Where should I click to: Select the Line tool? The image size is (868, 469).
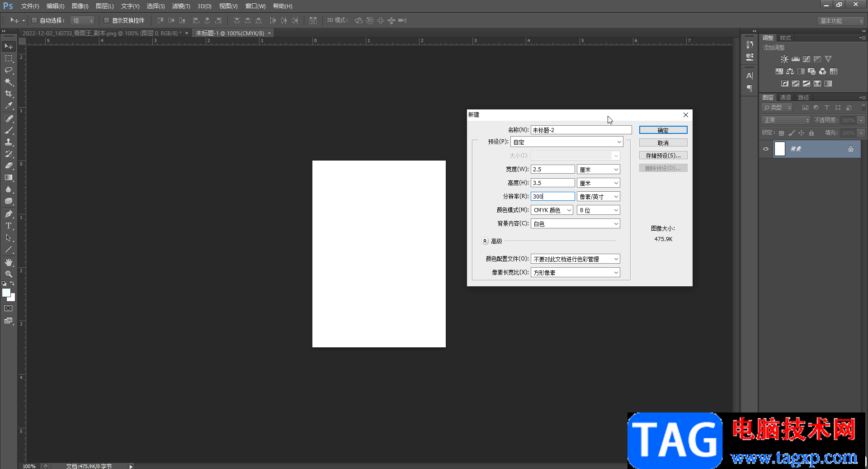click(9, 249)
